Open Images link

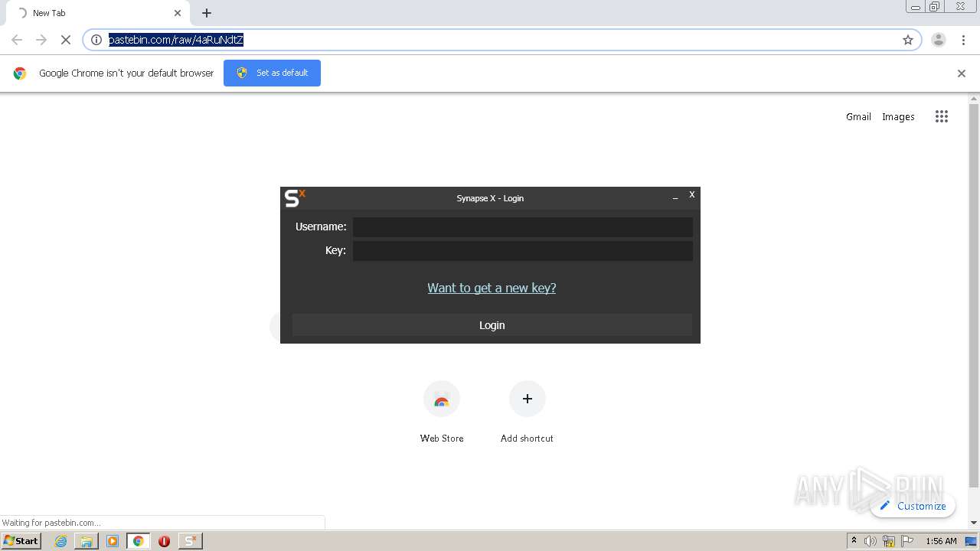click(x=898, y=117)
